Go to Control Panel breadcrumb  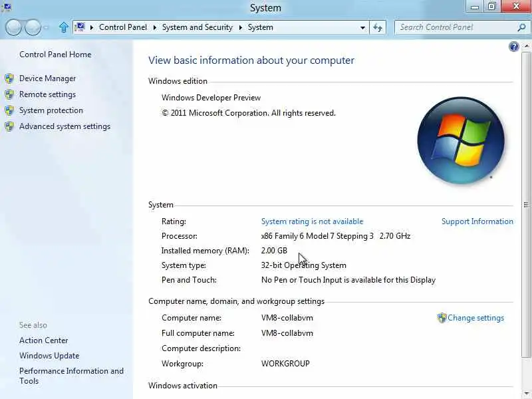pyautogui.click(x=123, y=27)
